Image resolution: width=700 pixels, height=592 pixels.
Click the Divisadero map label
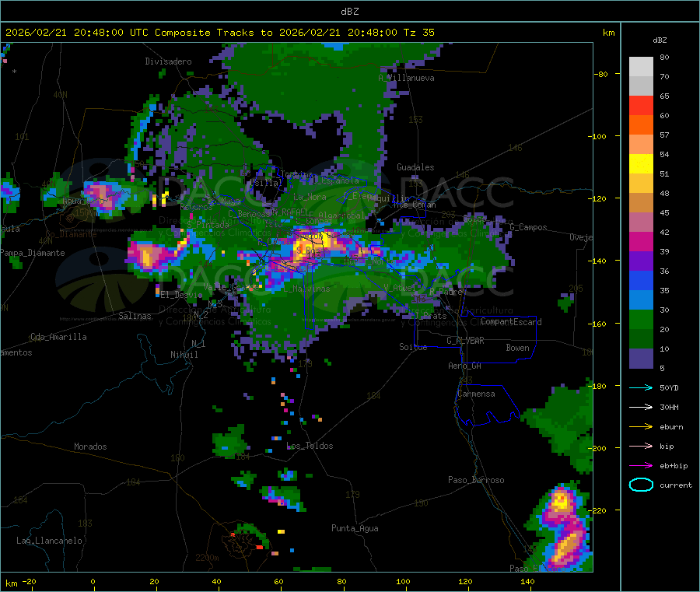(168, 61)
